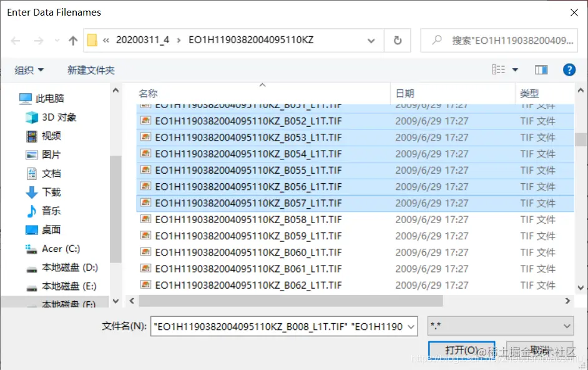Select 本地磁盘 (D:) drive
Viewport: 588px width, 370px height.
(62, 267)
